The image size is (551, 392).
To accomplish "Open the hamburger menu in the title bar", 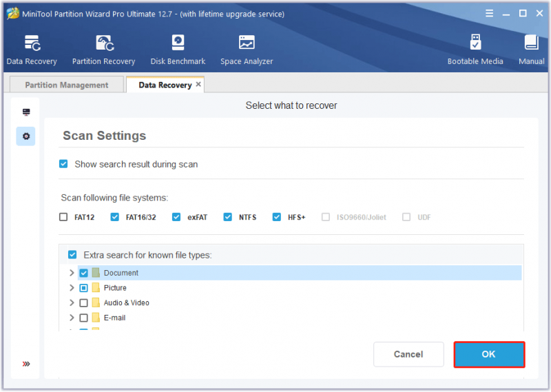I will pyautogui.click(x=490, y=13).
